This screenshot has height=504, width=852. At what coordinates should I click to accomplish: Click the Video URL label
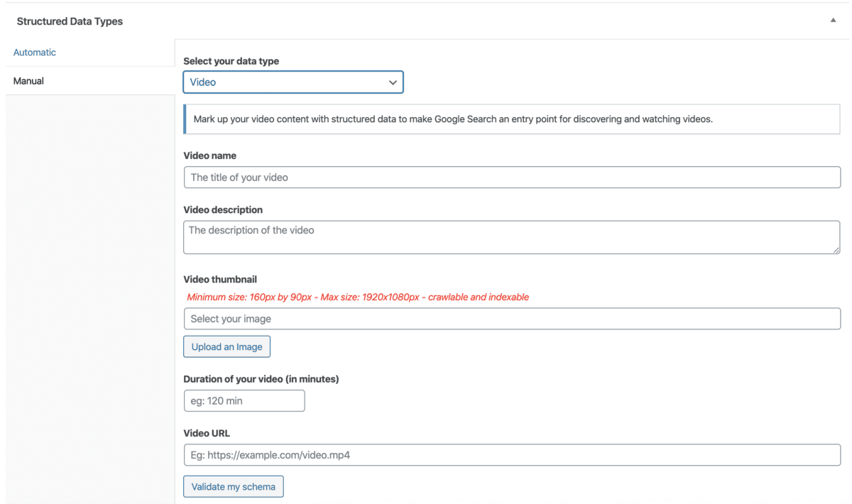[x=207, y=433]
